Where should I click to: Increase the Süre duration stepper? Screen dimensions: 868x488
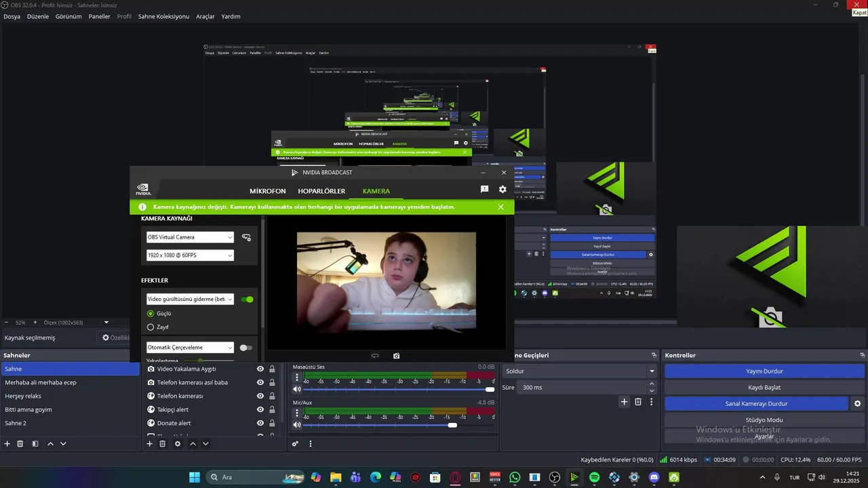click(x=652, y=384)
